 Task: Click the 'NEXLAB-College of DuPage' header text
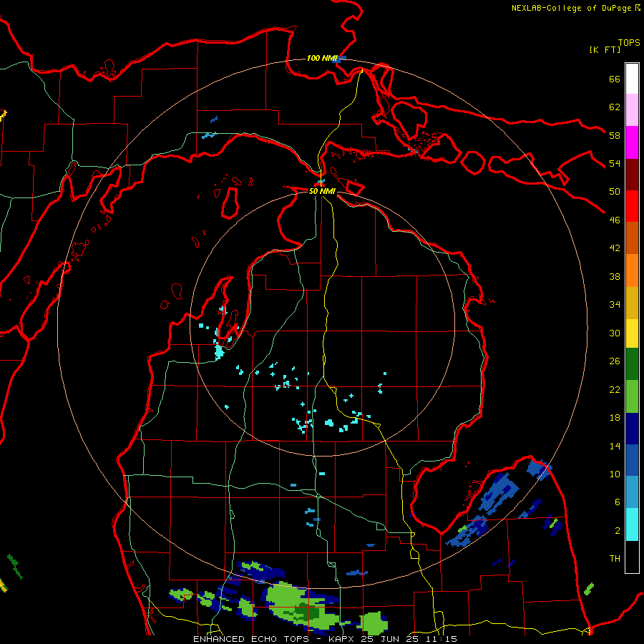(x=572, y=8)
